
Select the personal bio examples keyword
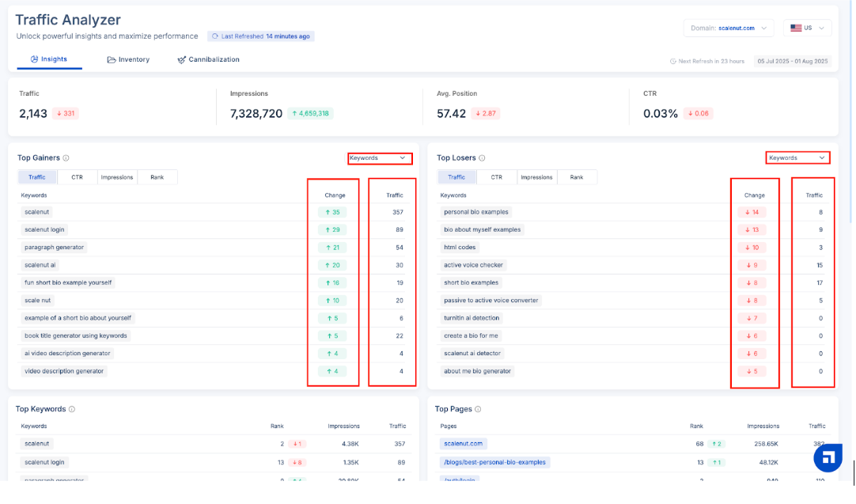(475, 212)
